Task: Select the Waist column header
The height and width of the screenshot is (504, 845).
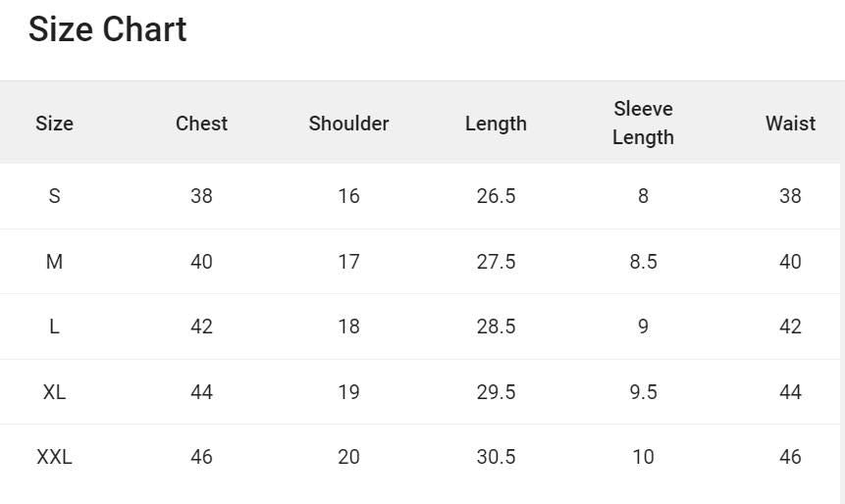Action: point(790,124)
